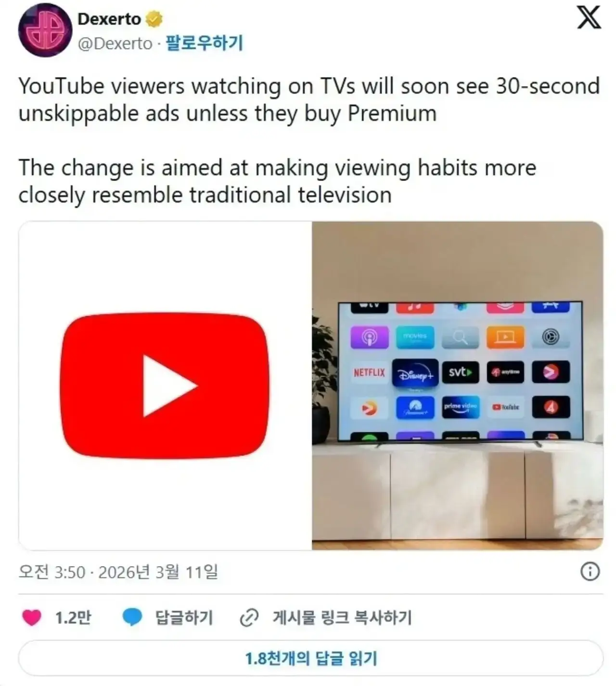The image size is (616, 686).
Task: Open the X logo icon
Action: [589, 18]
